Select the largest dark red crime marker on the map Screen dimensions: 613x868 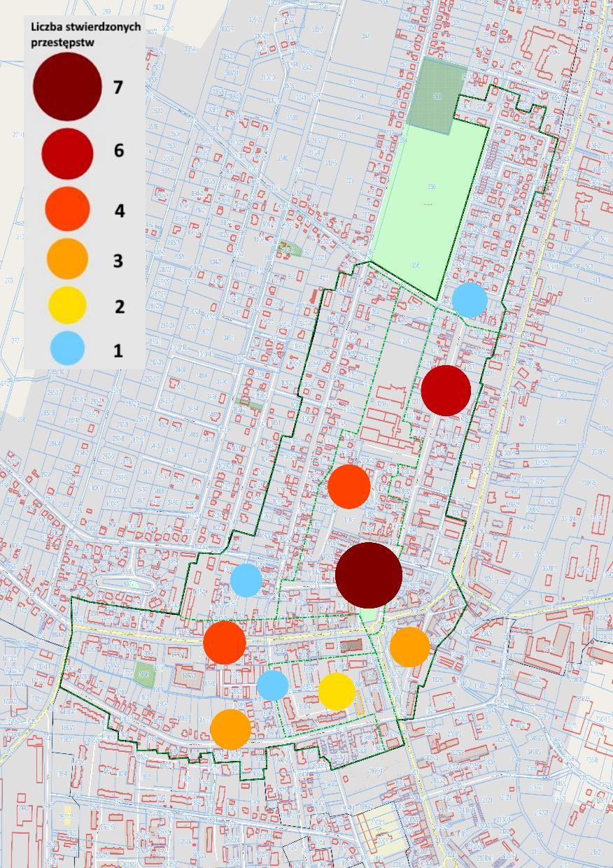point(369,575)
